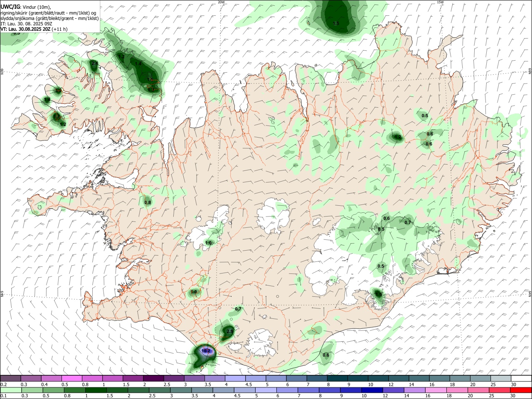
Task: Click the '(+11 h)' forecast offset
Action: click(x=59, y=29)
